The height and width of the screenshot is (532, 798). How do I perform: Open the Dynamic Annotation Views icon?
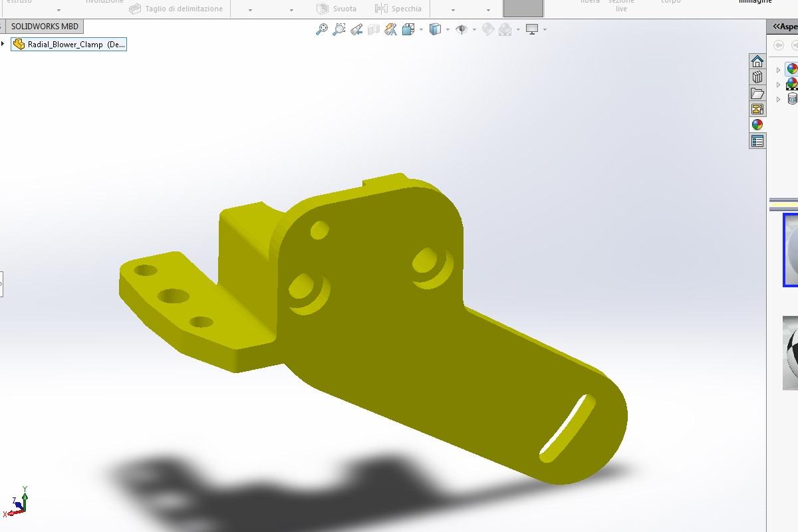tap(391, 29)
